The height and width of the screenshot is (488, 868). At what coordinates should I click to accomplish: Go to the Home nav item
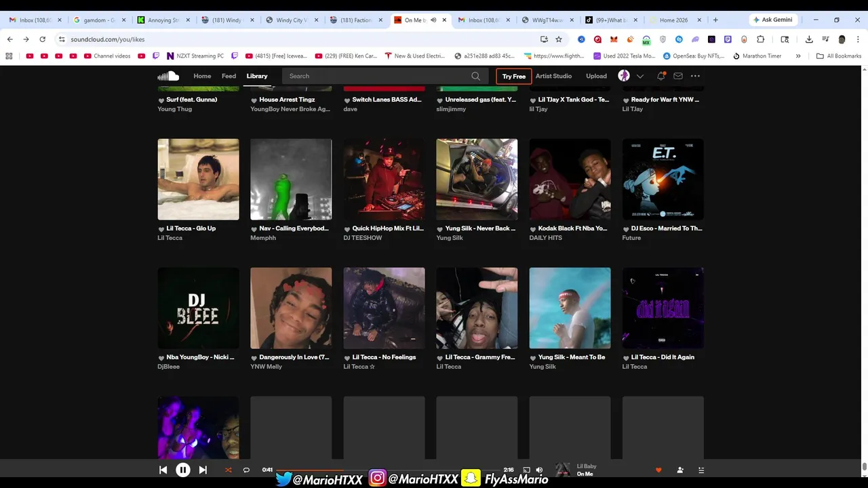[x=202, y=76]
